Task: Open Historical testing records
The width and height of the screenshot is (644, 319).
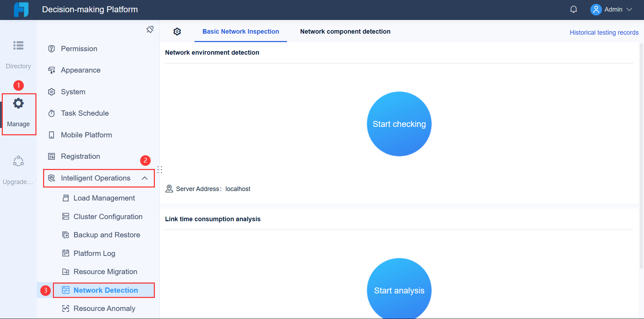Action: pos(604,32)
